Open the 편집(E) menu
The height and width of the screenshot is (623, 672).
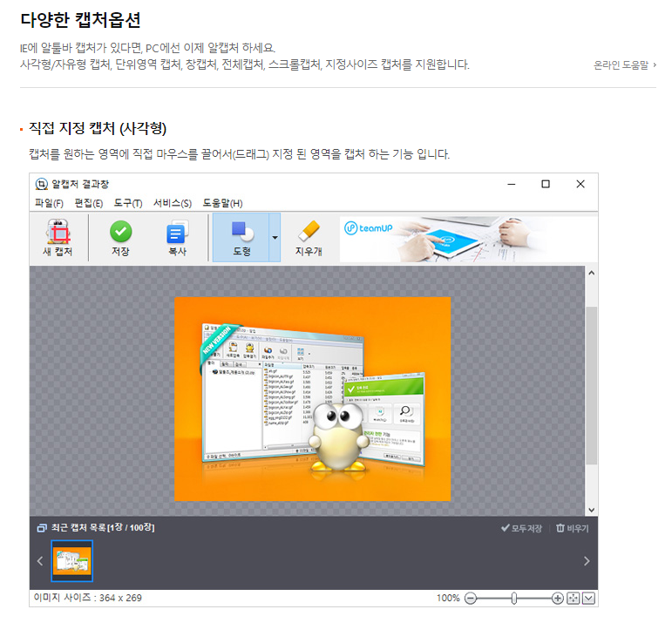click(89, 203)
